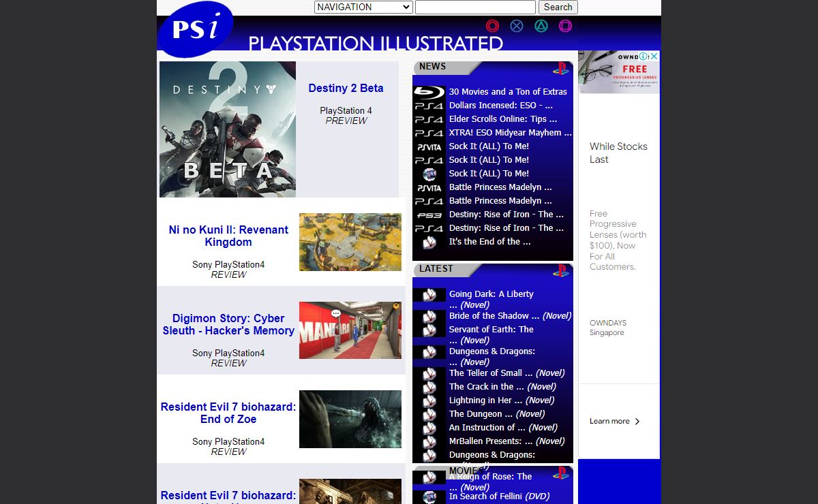
Task: Open the Destiny 2 Beta cover image
Action: coord(228,129)
